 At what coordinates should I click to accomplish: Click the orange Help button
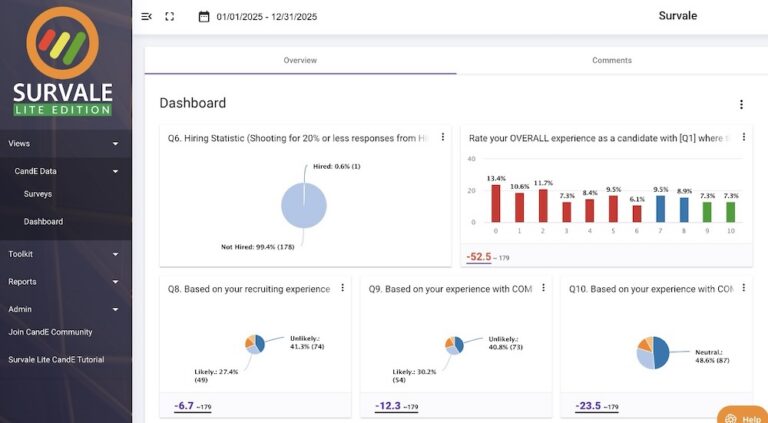[x=742, y=415]
